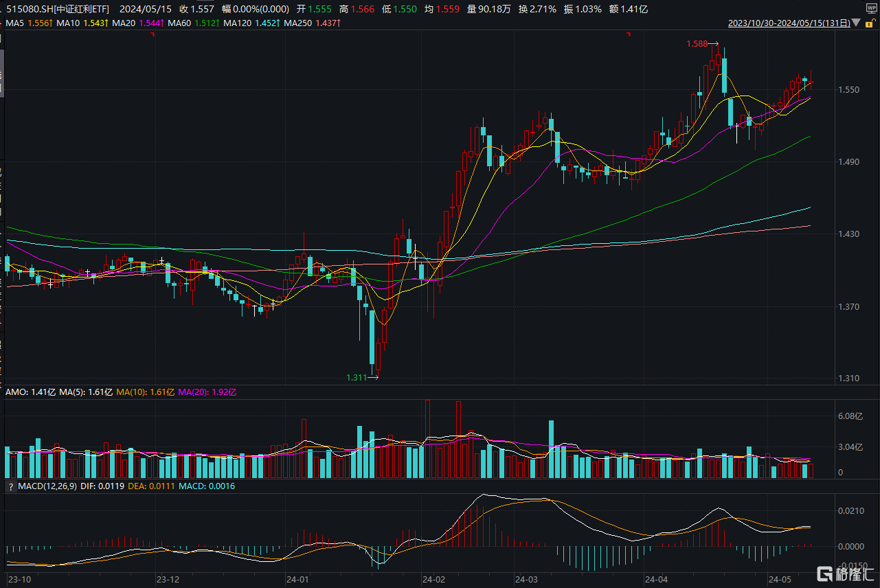
Task: Click the 1.588 peak price annotation
Action: (697, 44)
